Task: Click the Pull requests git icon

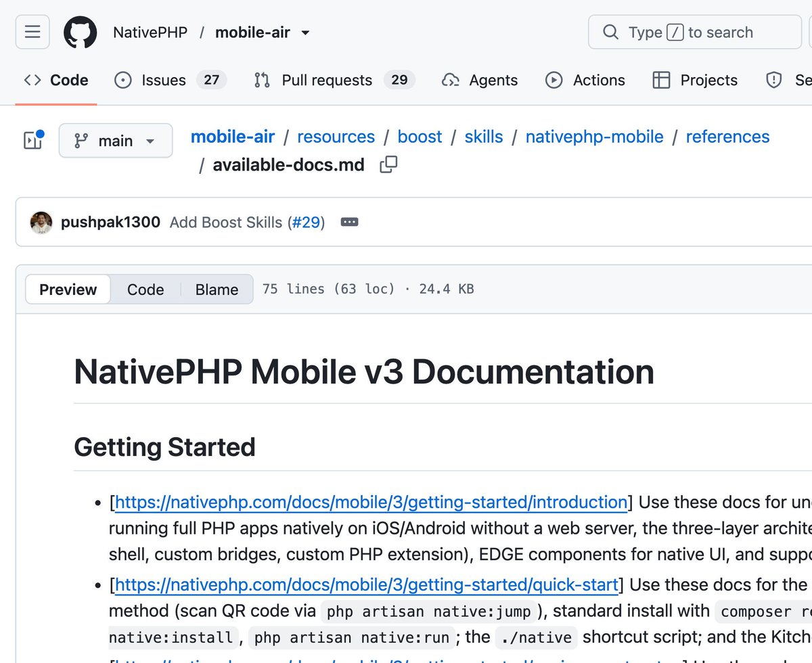Action: tap(262, 80)
